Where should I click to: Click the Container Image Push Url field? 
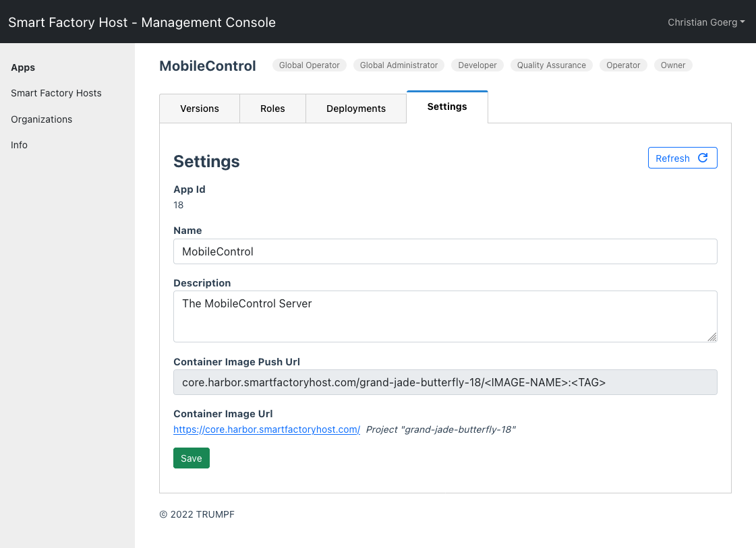coord(445,382)
